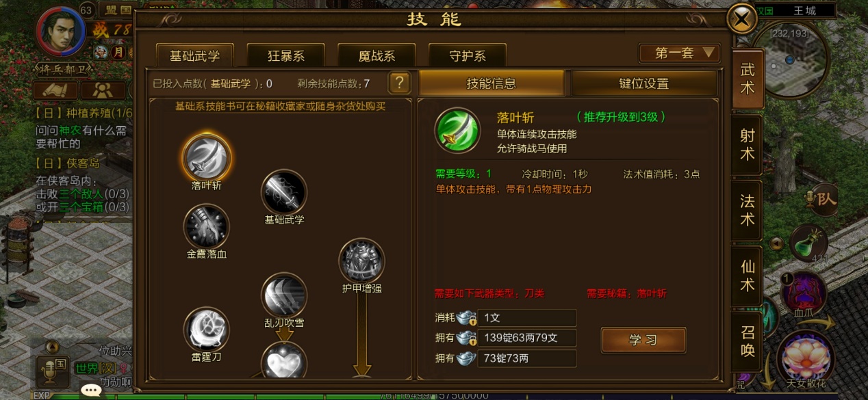This screenshot has width=868, height=400.
Task: Open the chat speech bubble icon
Action: (x=92, y=390)
